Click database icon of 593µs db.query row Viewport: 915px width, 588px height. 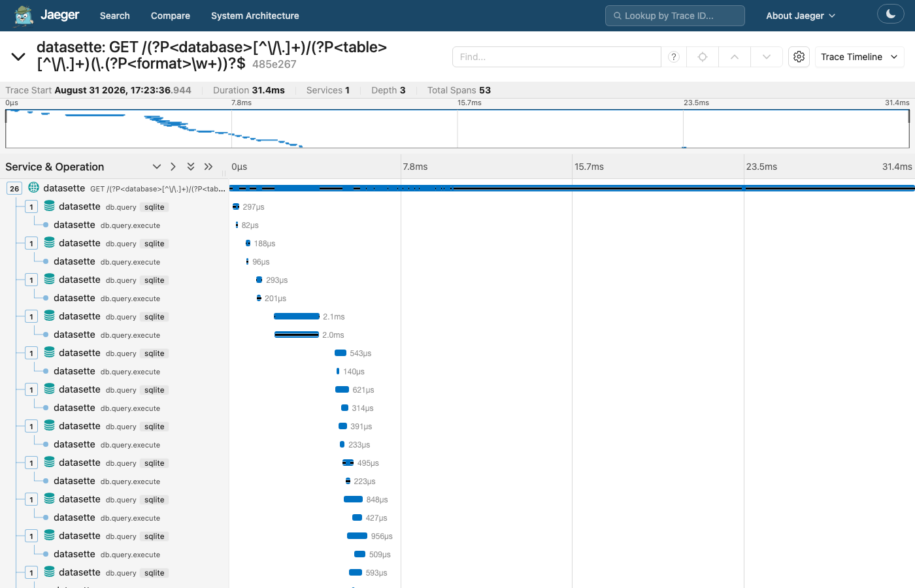point(50,572)
